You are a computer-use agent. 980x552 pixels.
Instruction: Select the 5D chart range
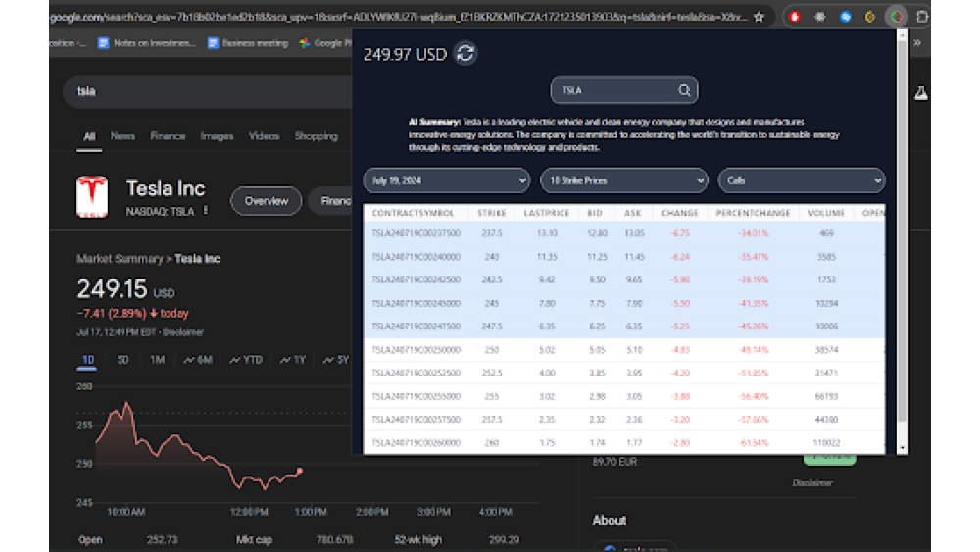tap(122, 360)
